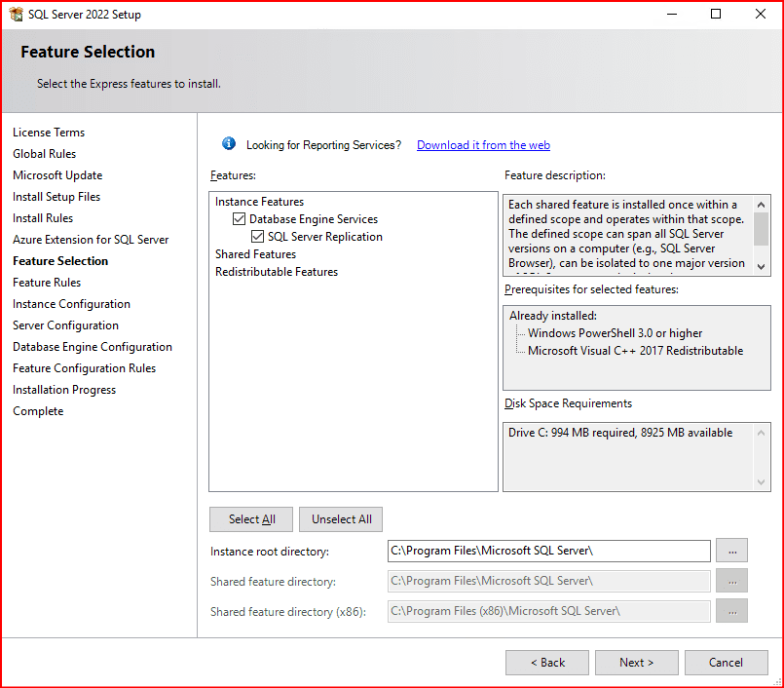Click the blue information icon
This screenshot has height=688, width=784.
click(229, 144)
